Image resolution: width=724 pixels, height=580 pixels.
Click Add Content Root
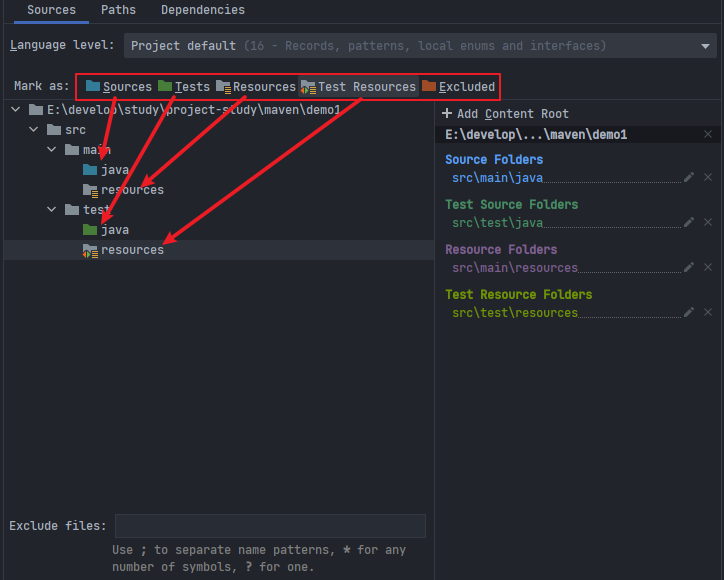[x=505, y=114]
